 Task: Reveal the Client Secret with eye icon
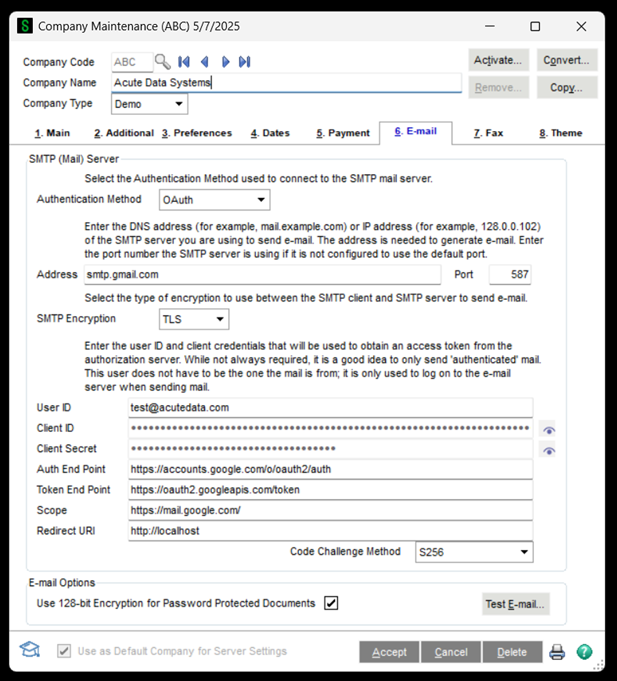[549, 451]
